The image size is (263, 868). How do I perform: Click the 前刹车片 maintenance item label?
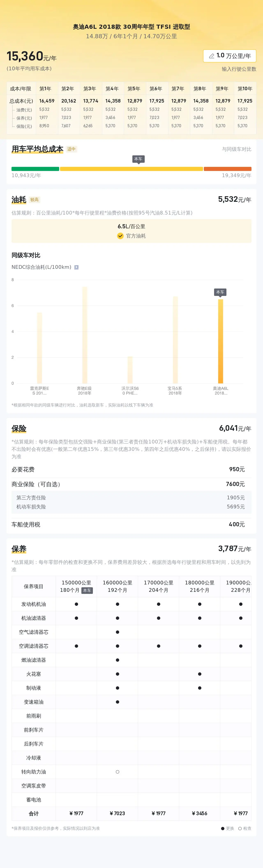(x=34, y=730)
